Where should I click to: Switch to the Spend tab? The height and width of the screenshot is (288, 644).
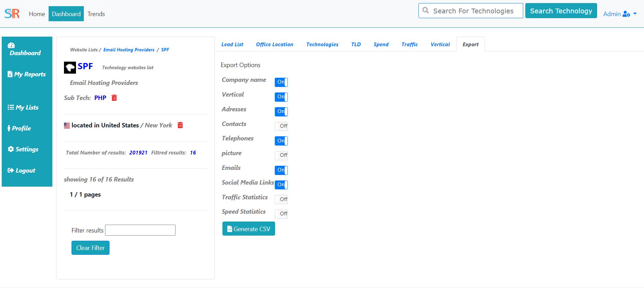pyautogui.click(x=381, y=45)
